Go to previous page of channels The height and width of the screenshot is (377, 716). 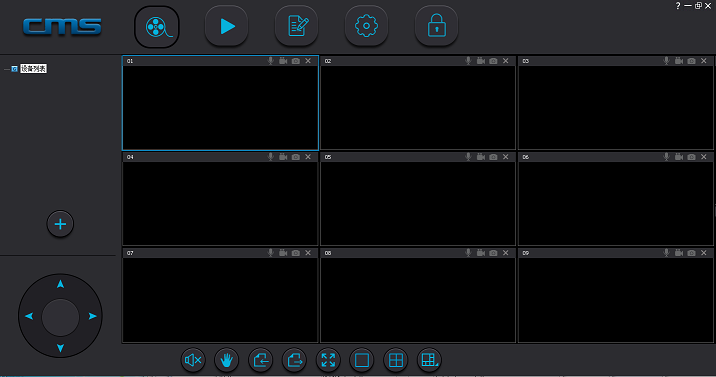pos(261,360)
